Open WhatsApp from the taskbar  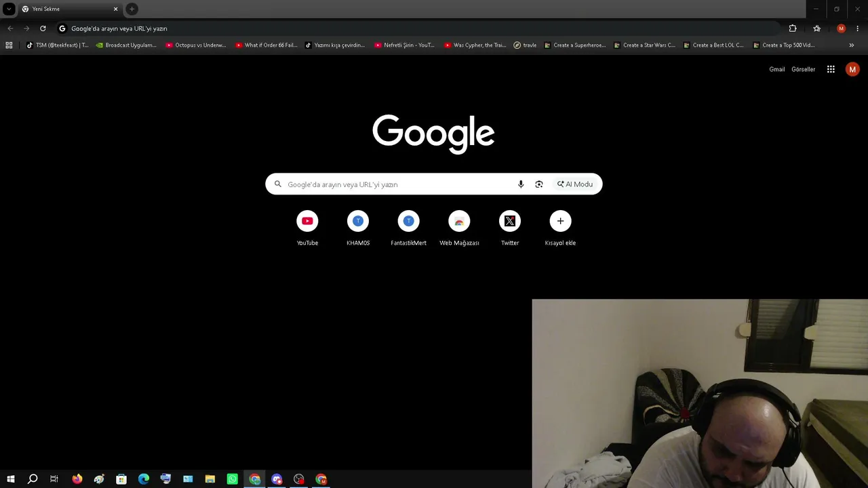coord(233,479)
